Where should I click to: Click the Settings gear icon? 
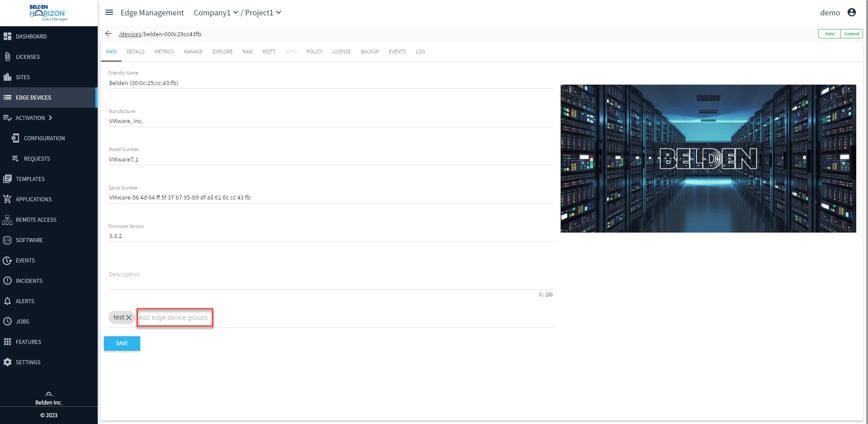[x=7, y=362]
